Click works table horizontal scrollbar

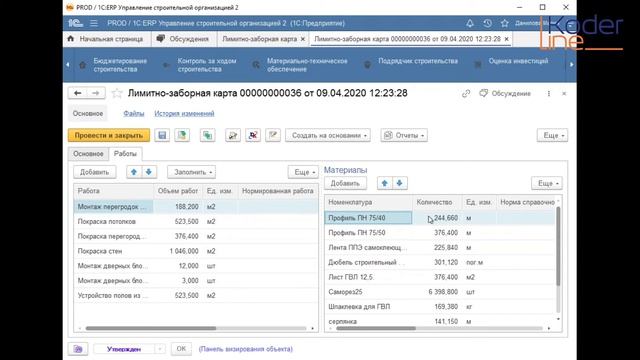point(151,328)
